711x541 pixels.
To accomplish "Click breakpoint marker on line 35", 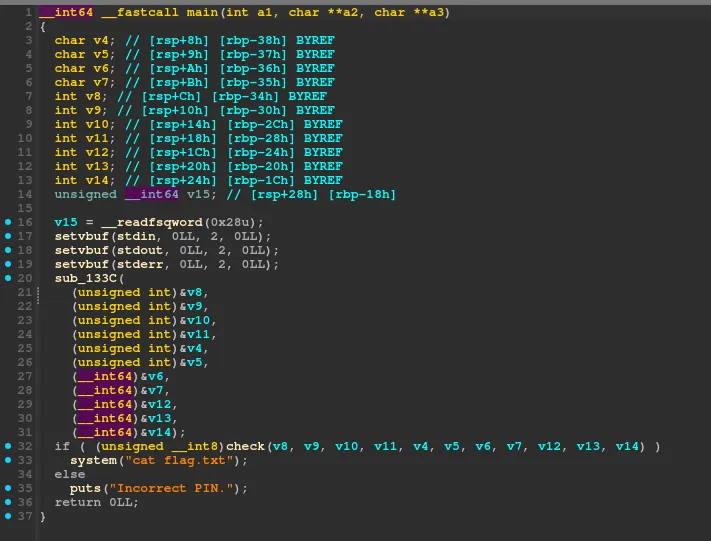I will [9, 488].
